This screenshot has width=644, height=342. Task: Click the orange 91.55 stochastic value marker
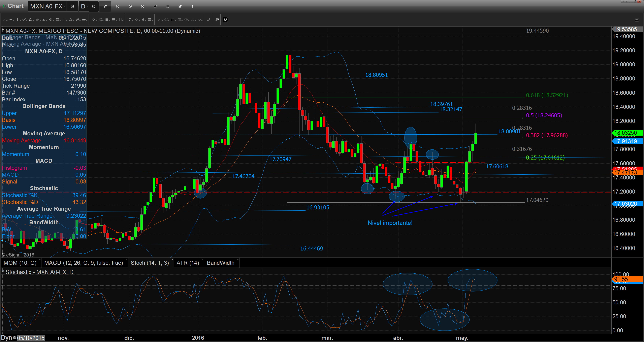pyautogui.click(x=627, y=279)
